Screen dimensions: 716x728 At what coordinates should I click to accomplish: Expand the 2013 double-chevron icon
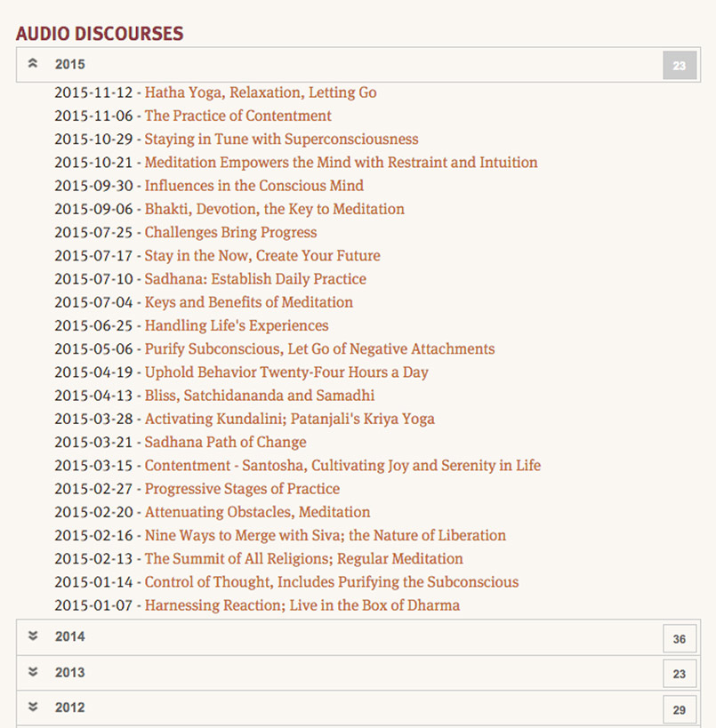(x=33, y=672)
